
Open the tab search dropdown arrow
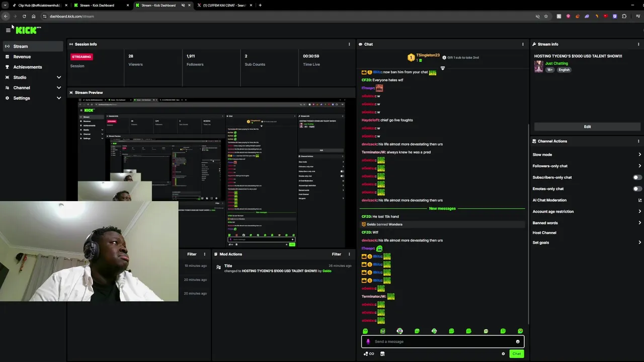click(6, 5)
